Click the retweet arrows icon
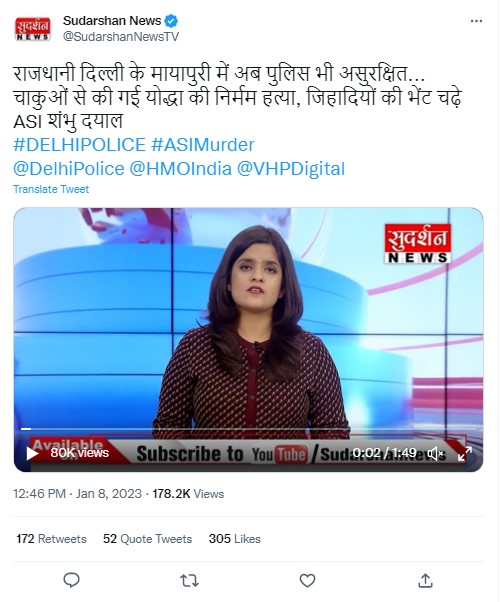 pos(189,580)
